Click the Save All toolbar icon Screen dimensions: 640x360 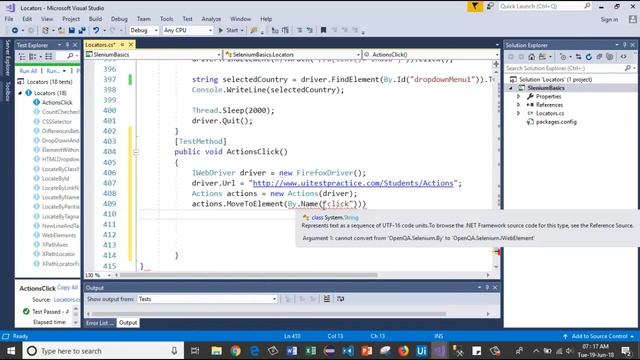point(82,30)
